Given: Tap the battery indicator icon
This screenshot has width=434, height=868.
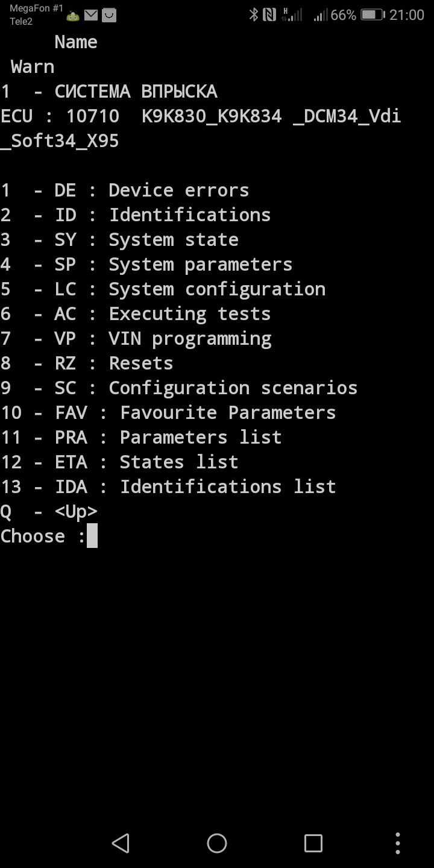Looking at the screenshot, I should (x=372, y=15).
